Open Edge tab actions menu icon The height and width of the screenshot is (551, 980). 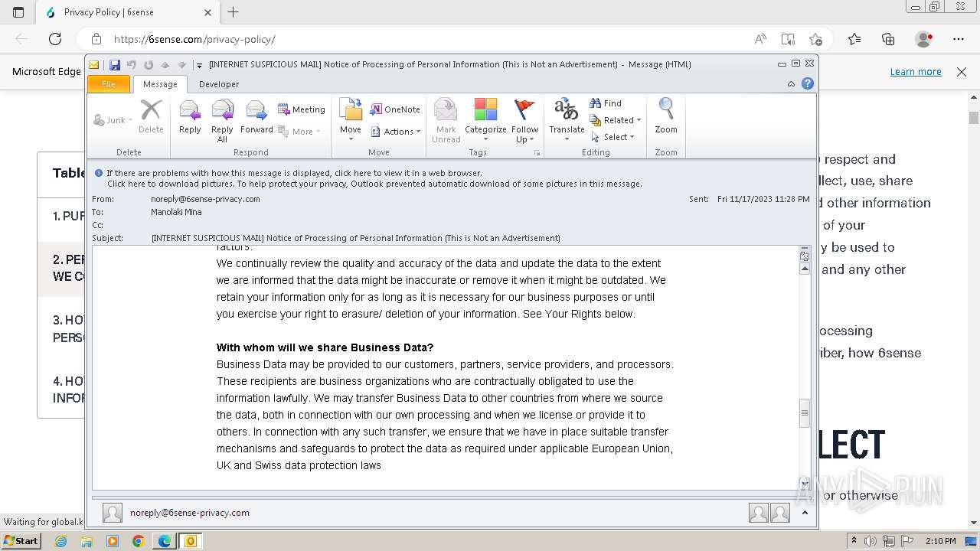click(x=18, y=12)
